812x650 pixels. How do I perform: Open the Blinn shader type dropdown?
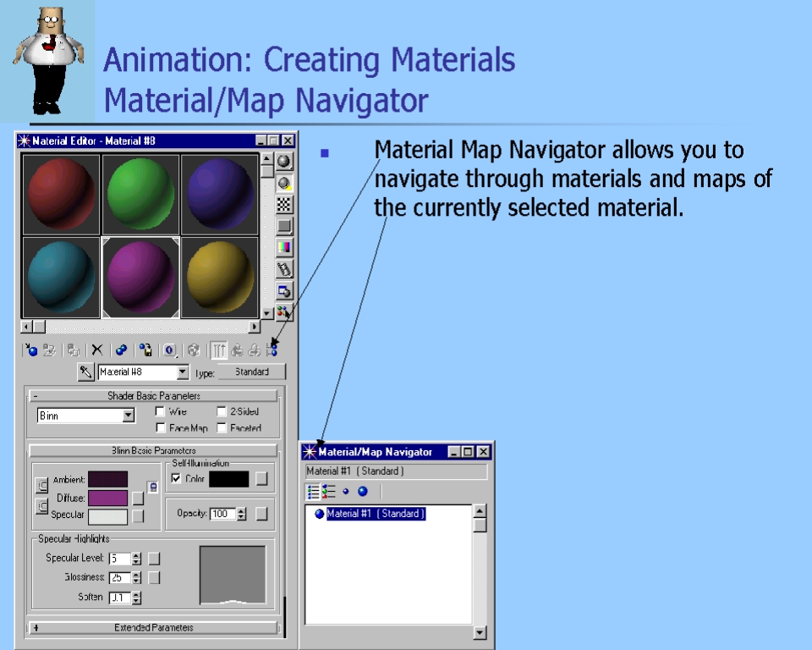click(129, 416)
